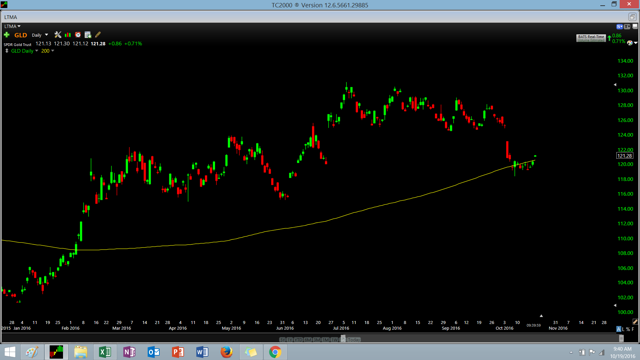Click the BATS Real-Time data button
The width and height of the screenshot is (640, 360).
(x=591, y=38)
